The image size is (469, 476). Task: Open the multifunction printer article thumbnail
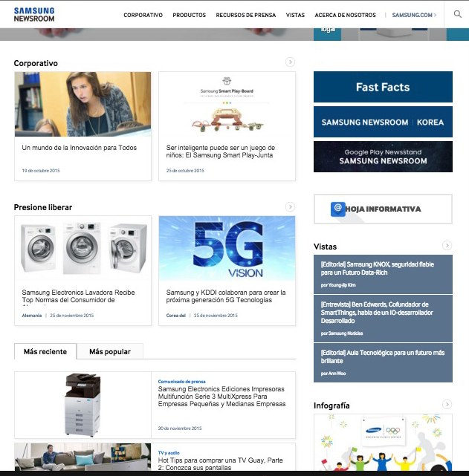coord(83,405)
